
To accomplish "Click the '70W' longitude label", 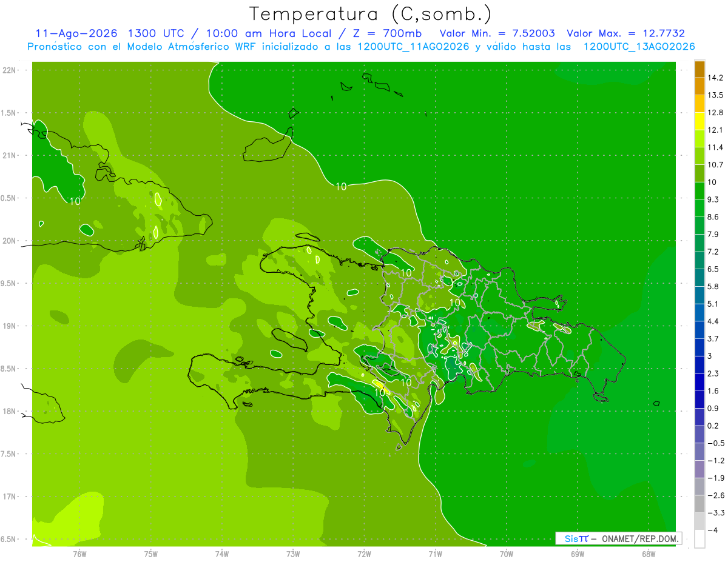I will tap(506, 554).
